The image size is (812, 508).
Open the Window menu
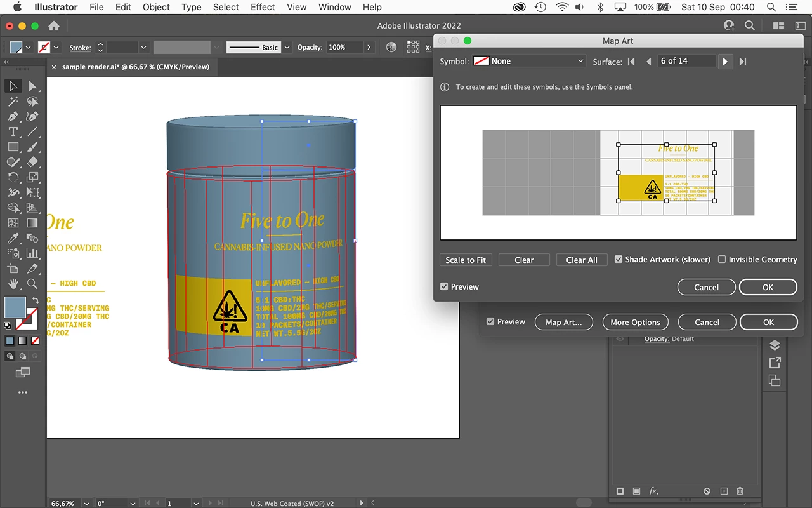[335, 7]
